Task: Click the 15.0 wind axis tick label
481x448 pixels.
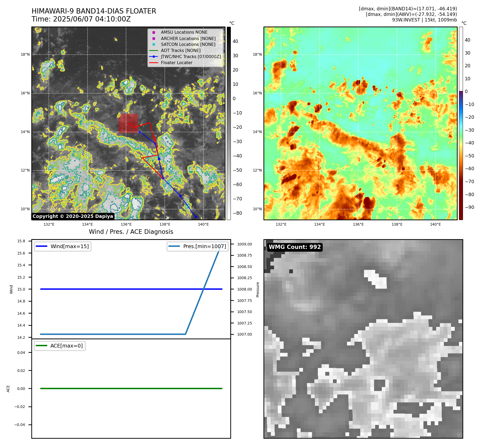Action: (21, 289)
